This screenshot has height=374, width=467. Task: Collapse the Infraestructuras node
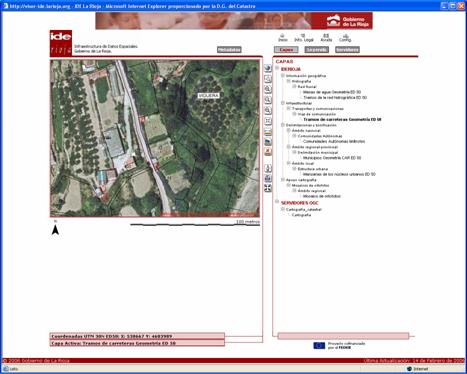click(x=283, y=103)
